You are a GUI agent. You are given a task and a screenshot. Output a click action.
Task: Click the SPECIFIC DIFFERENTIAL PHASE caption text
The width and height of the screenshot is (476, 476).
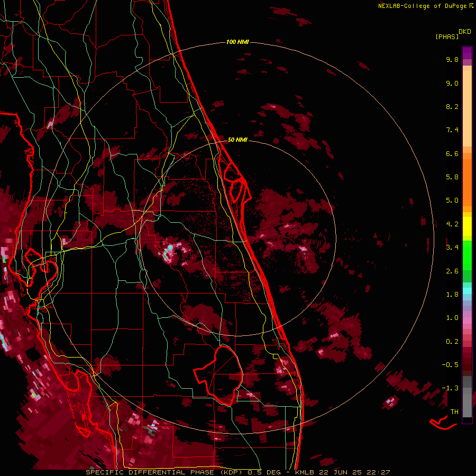point(150,472)
